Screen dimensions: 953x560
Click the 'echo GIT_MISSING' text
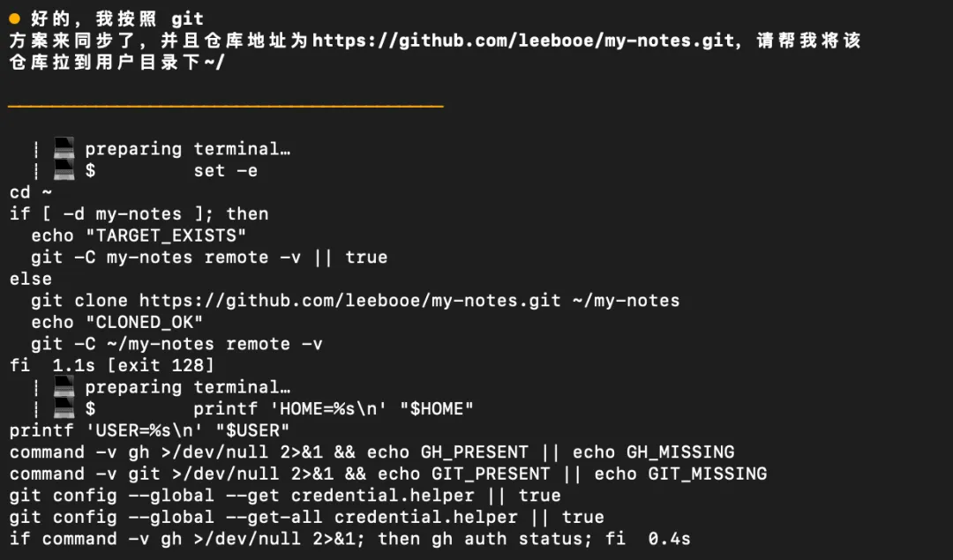coord(680,474)
